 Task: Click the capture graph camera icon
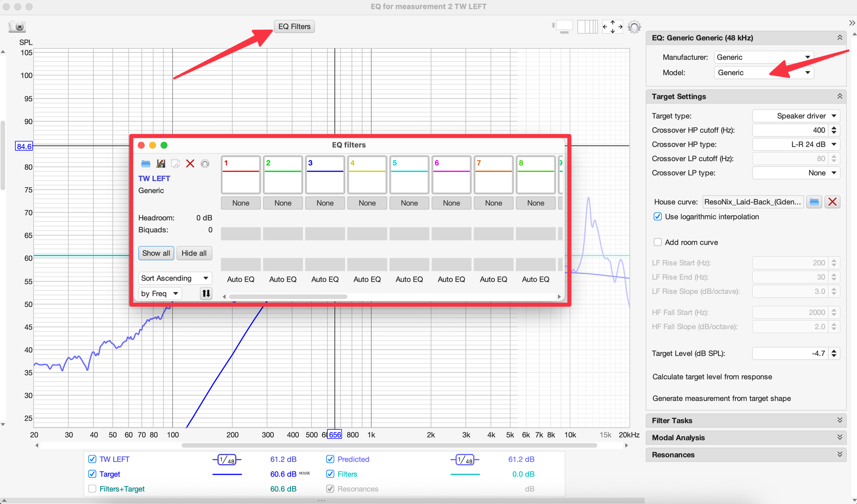(17, 27)
